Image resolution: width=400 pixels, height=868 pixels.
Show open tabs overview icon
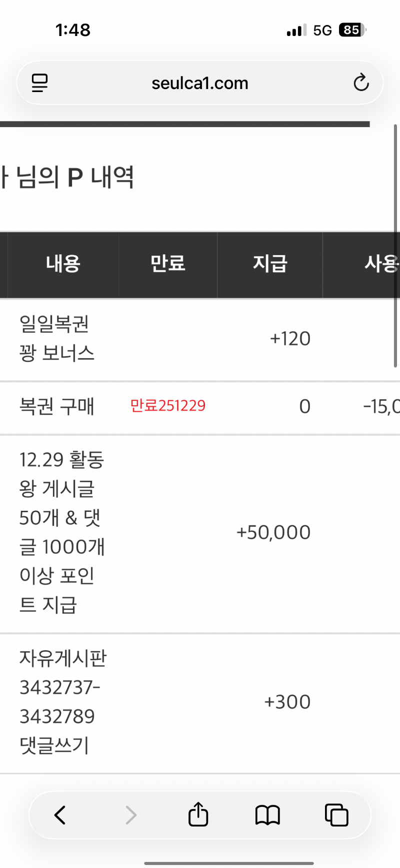[x=336, y=815]
